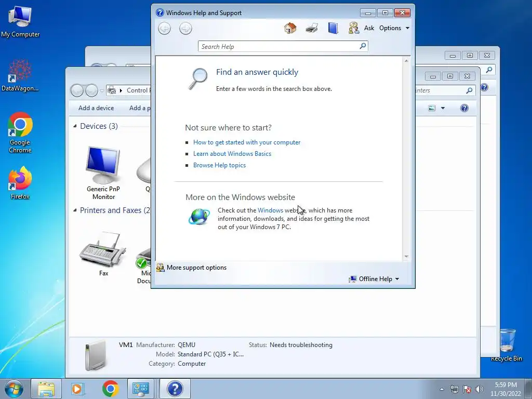This screenshot has width=532, height=399.
Task: Click the volume speaker tray icon
Action: pos(480,389)
